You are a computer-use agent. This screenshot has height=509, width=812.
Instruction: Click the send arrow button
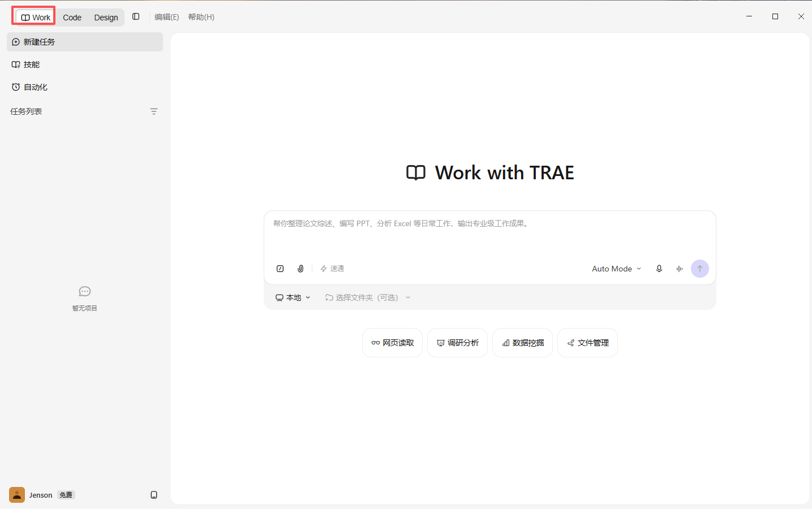coord(700,269)
